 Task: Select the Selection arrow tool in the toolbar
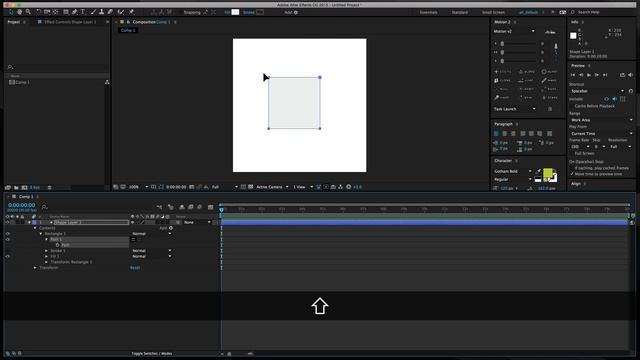point(11,12)
